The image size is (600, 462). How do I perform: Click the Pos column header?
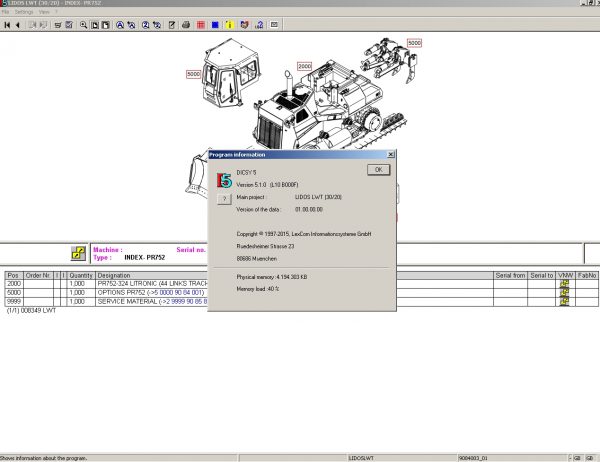click(13, 275)
